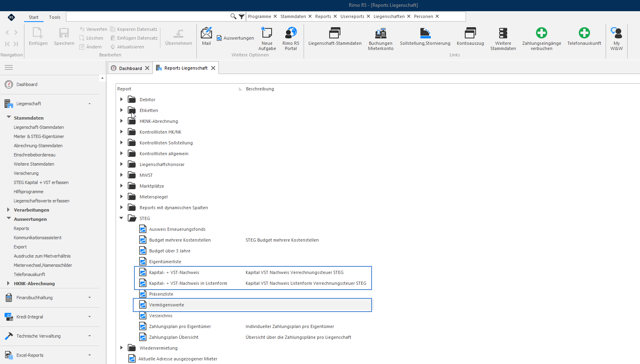The width and height of the screenshot is (640, 364).
Task: Toggle the hamburger sidebar menu
Action: click(9, 68)
